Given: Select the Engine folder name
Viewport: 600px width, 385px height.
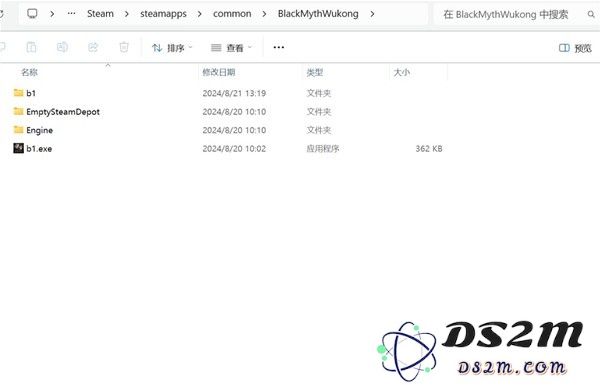Looking at the screenshot, I should [x=40, y=130].
